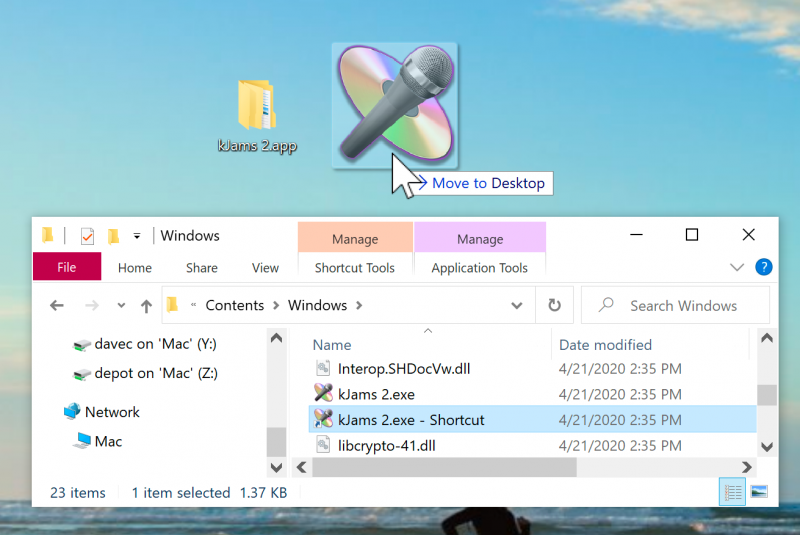Click the purple Manage tab header

click(480, 238)
